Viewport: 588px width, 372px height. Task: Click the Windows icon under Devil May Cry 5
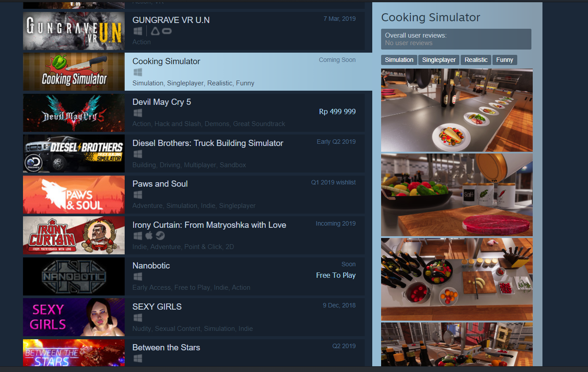(x=137, y=113)
